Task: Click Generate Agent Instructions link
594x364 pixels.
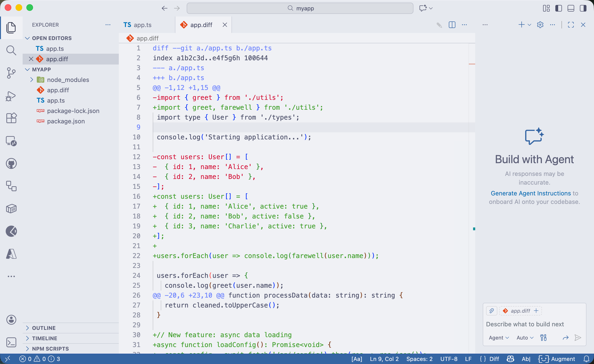Action: tap(531, 193)
